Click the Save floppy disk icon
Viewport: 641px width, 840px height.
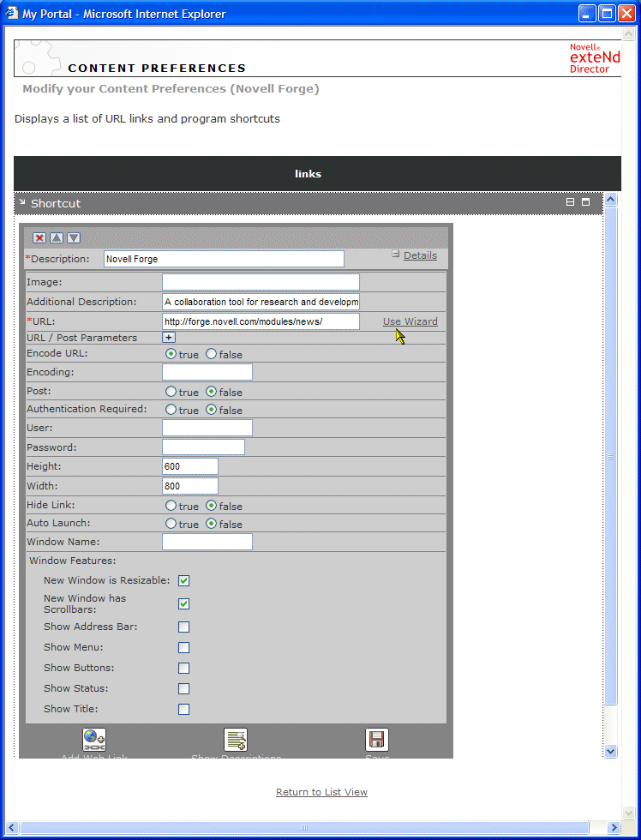(x=377, y=740)
